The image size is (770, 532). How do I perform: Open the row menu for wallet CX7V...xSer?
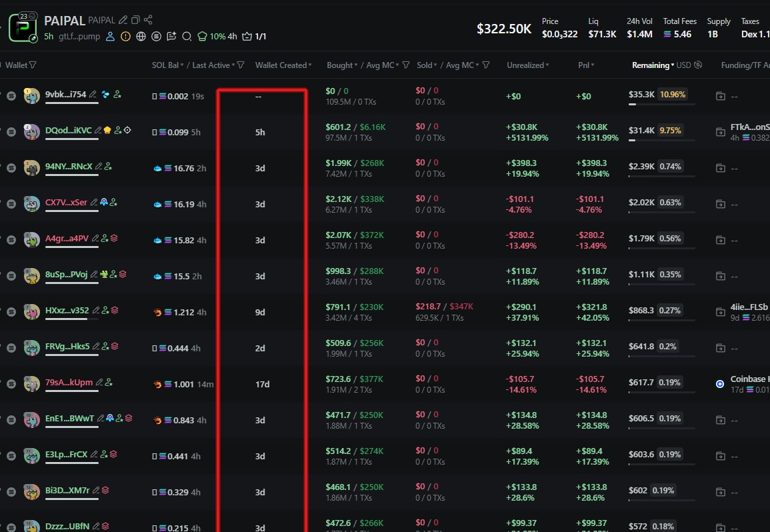coord(11,204)
